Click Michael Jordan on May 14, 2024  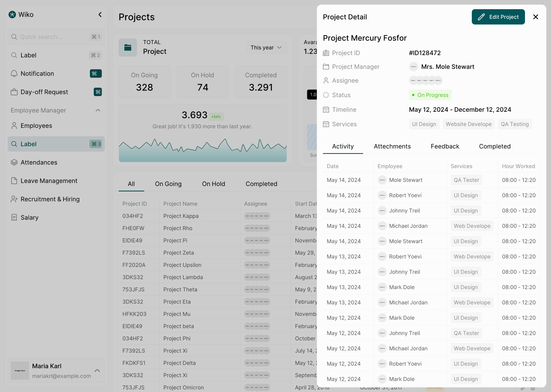tap(408, 226)
